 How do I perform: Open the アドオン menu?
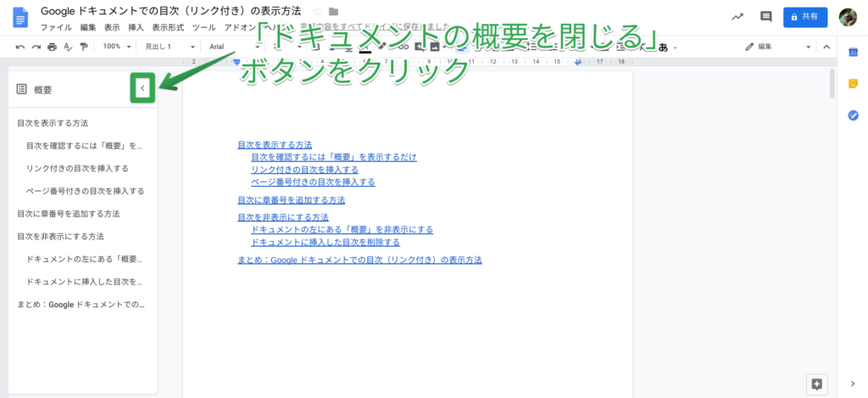240,27
